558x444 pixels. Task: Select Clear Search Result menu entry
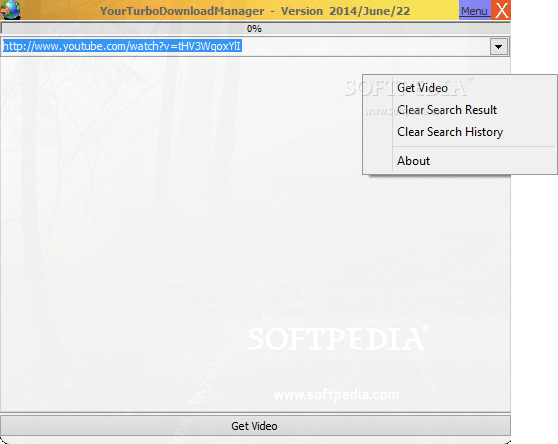(459, 110)
